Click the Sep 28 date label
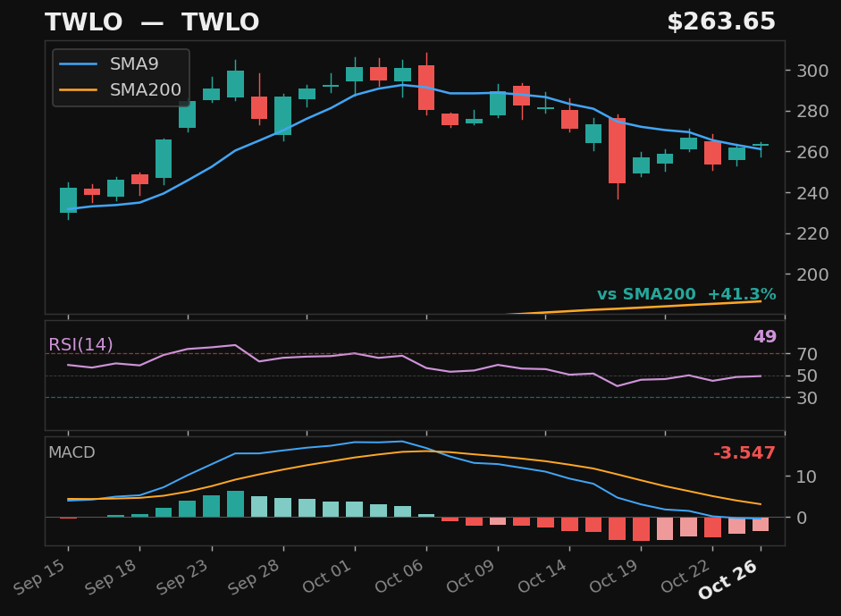The width and height of the screenshot is (841, 616). tap(256, 577)
